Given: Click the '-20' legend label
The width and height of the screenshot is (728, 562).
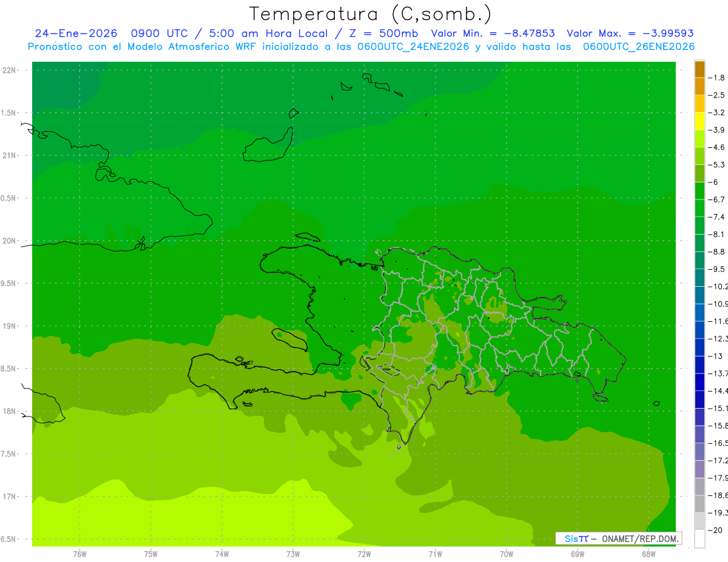Looking at the screenshot, I should [715, 530].
